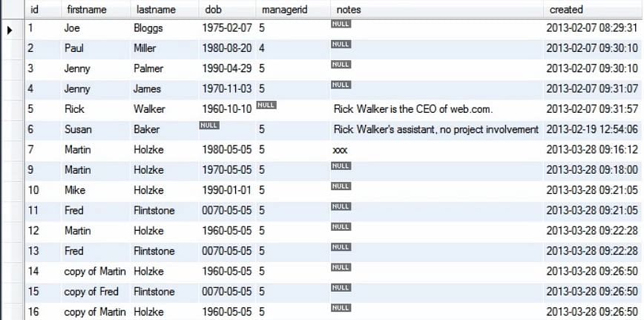Select the firstname cell 'Mike'
Screen dimensions: 644x320
pyautogui.click(x=75, y=190)
